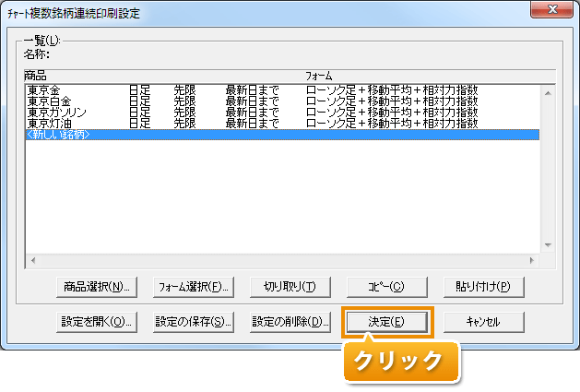
Task: Open 設定を開く(O)... to load settings
Action: (x=96, y=321)
